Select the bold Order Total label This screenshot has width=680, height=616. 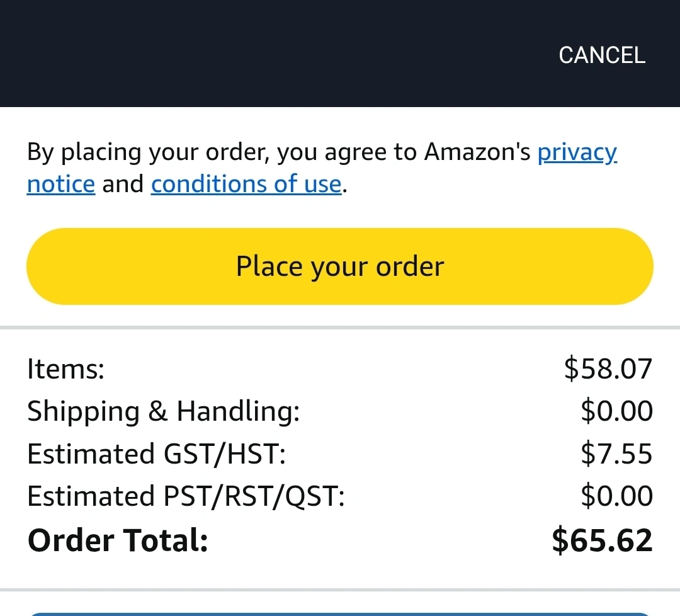118,540
